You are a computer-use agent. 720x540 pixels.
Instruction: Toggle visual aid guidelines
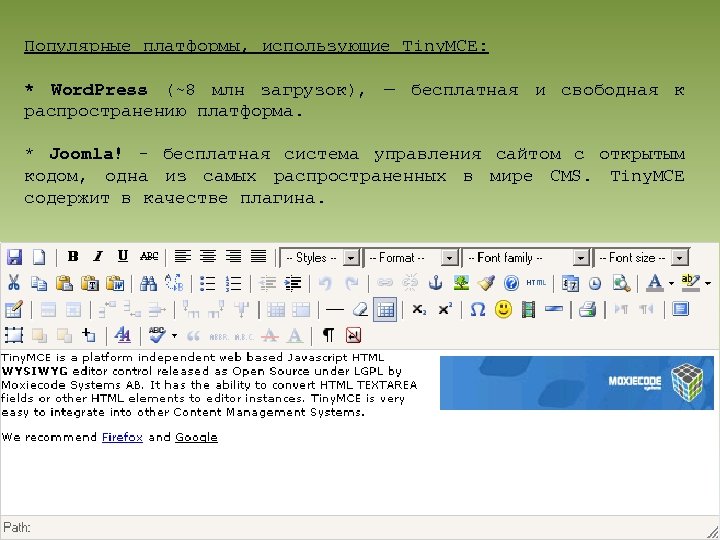point(385,309)
